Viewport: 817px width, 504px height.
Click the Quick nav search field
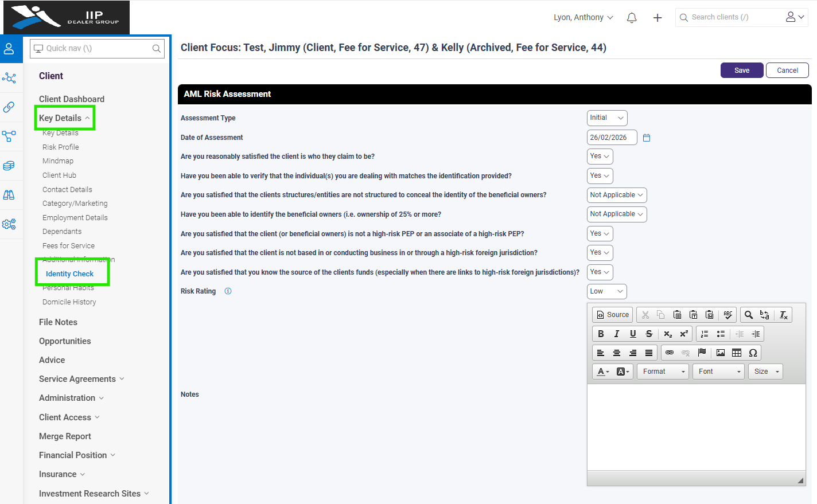coord(97,49)
